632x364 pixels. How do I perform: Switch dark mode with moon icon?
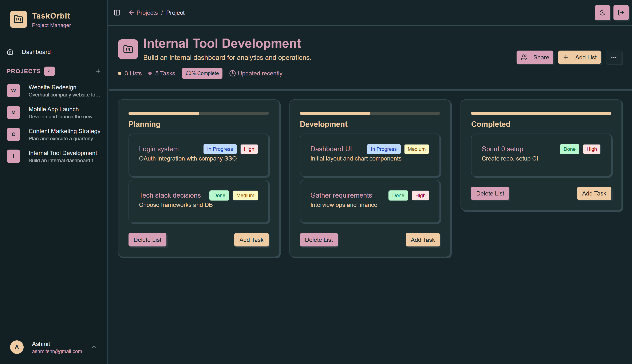602,13
